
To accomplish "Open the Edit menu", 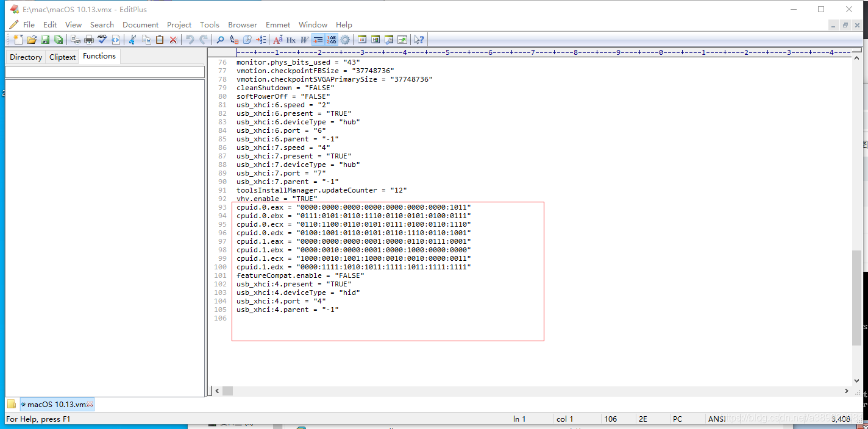I will point(50,25).
